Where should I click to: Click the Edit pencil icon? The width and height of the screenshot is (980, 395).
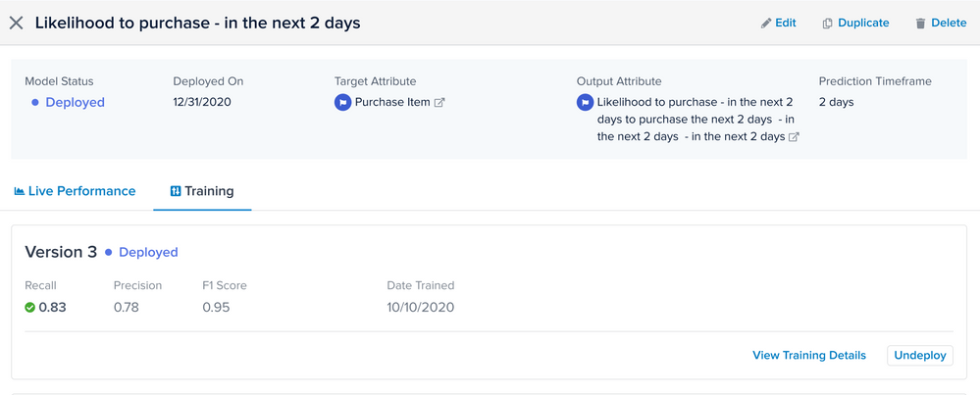click(766, 23)
